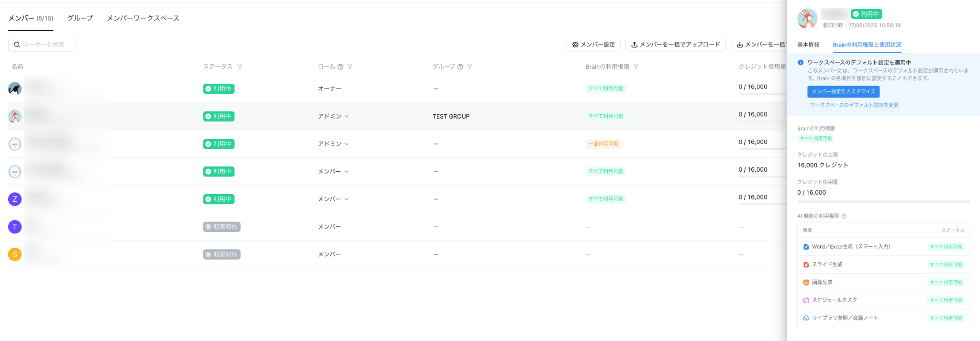Image resolution: width=980 pixels, height=341 pixels.
Task: Click the TEST GROUP group cell
Action: coord(451,117)
